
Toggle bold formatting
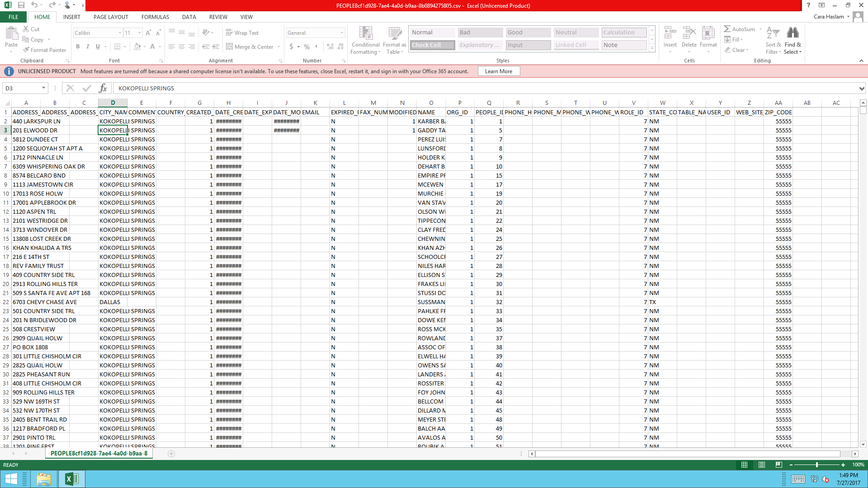pos(78,47)
